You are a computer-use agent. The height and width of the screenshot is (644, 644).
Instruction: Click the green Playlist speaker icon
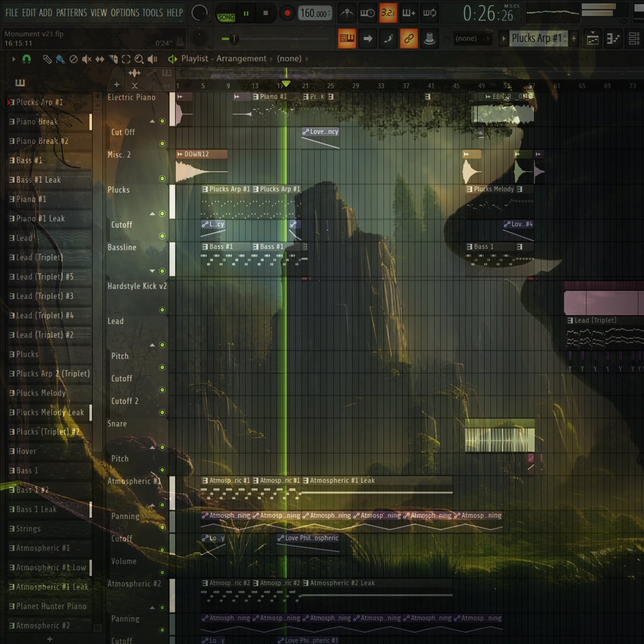click(x=172, y=59)
